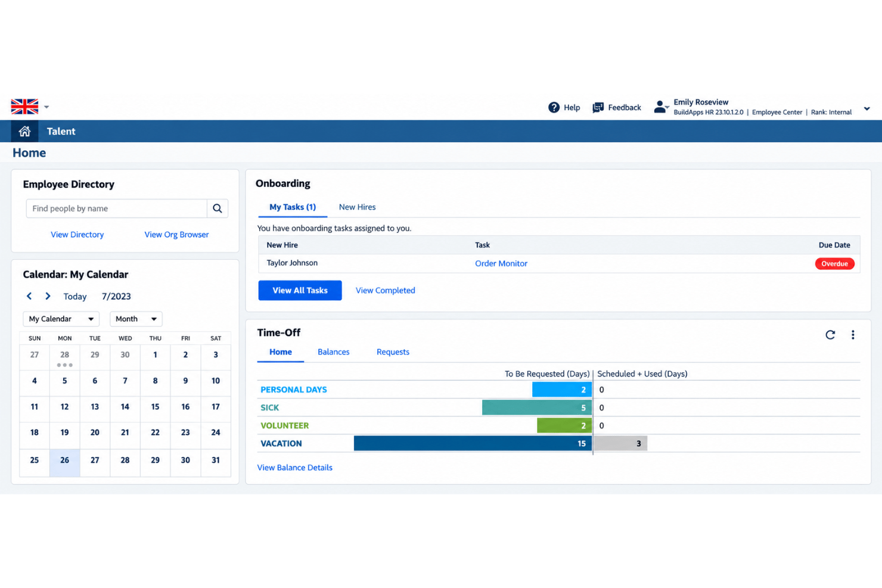Click the Find people by name field
Screen dimensions: 882x588
[x=117, y=209]
